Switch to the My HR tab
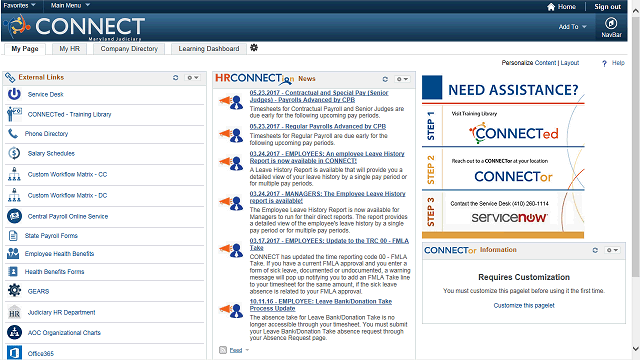The height and width of the screenshot is (360, 640). pyautogui.click(x=70, y=49)
